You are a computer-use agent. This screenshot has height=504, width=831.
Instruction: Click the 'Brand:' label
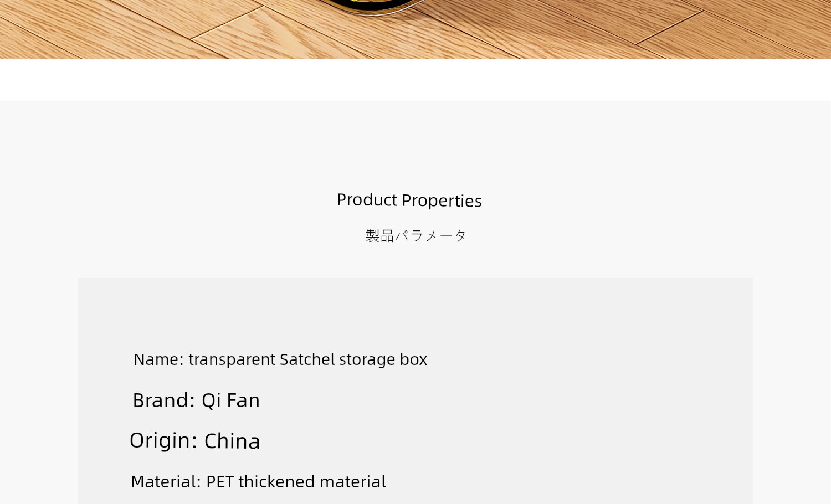point(163,400)
